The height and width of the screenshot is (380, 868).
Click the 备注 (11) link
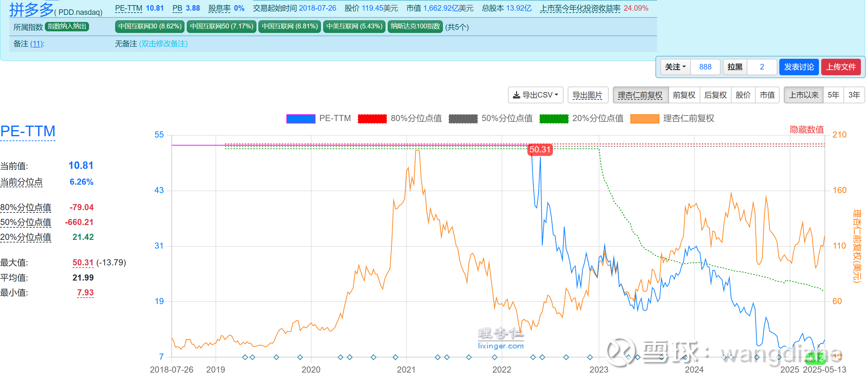36,44
